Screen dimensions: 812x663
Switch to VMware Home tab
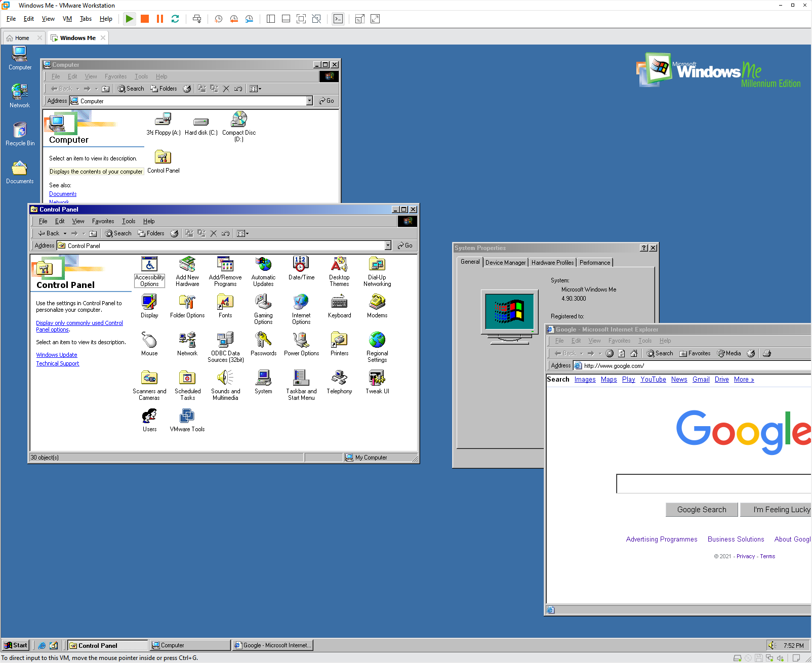click(x=23, y=38)
